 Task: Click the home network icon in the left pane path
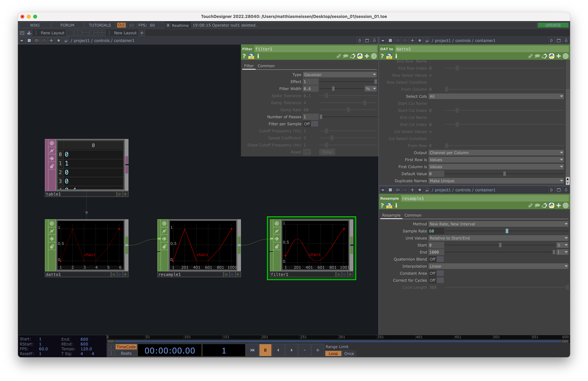coord(66,41)
